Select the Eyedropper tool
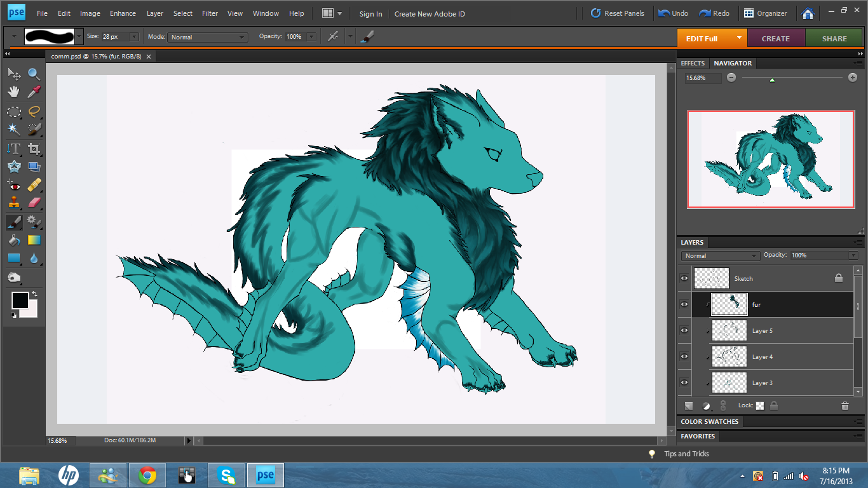 [34, 92]
